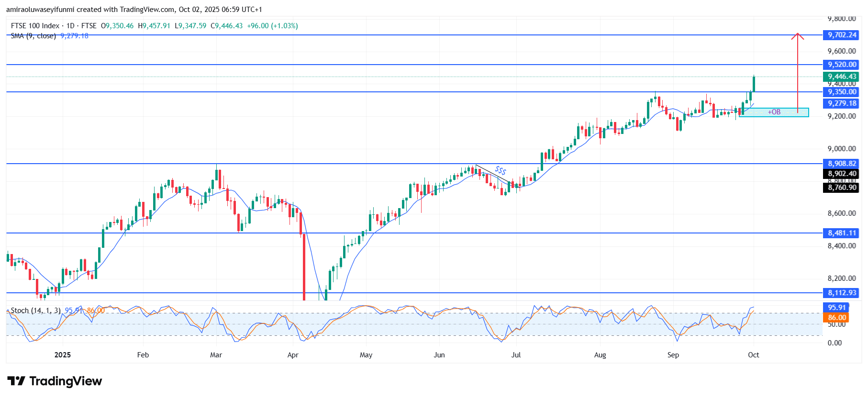Select the +OB order block rectangle

pos(774,112)
